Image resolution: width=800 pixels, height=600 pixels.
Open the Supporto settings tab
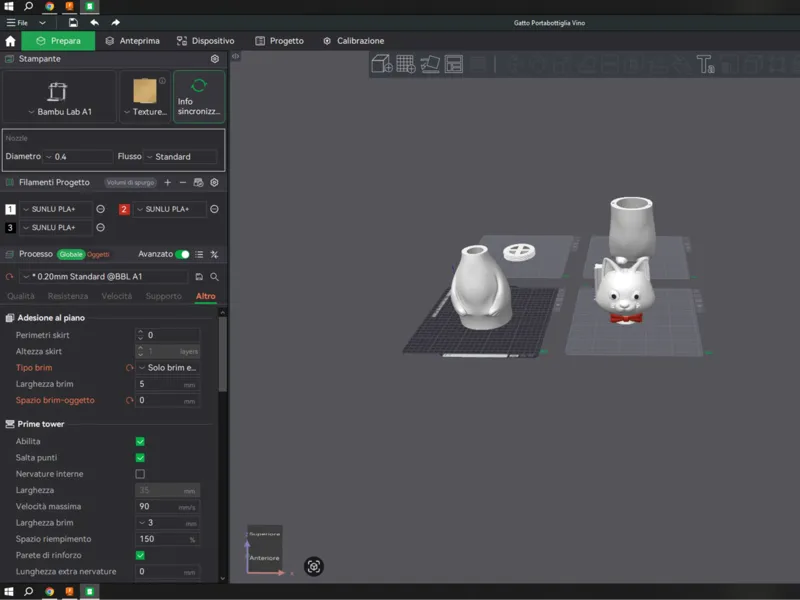tap(163, 296)
